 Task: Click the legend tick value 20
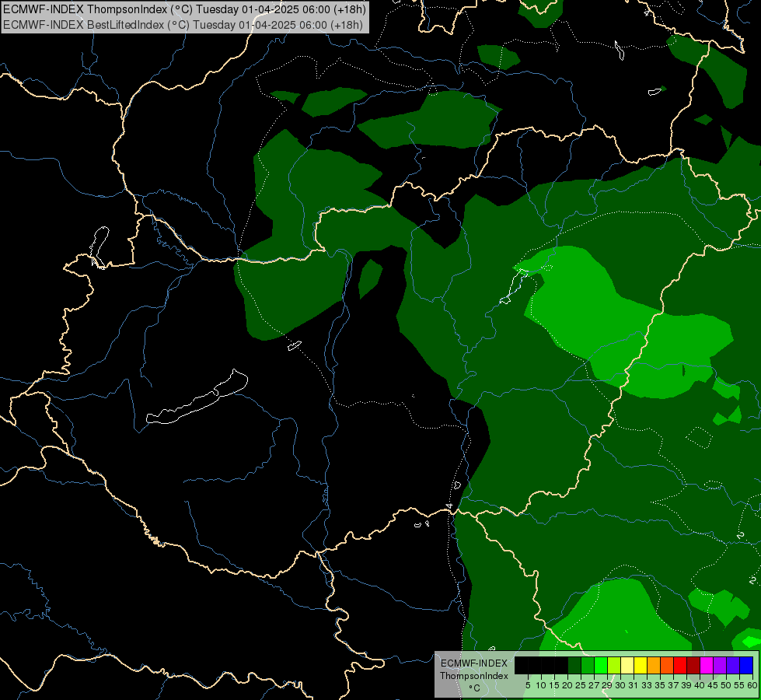567,685
